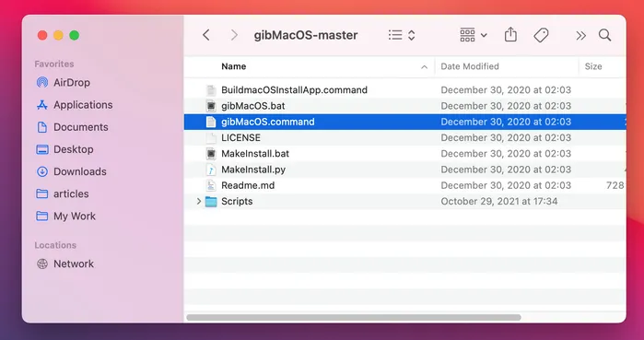Viewport: 644px width, 340px height.
Task: Open Network location in sidebar
Action: 64,264
